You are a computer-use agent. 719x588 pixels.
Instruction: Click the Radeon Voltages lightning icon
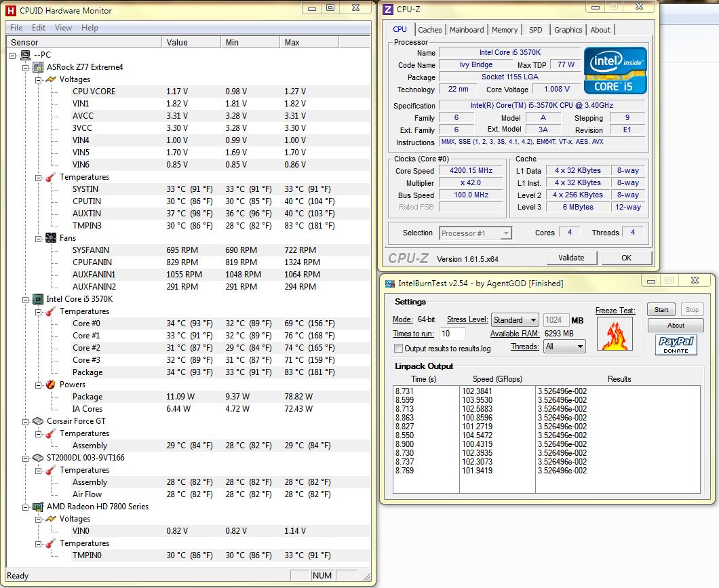pyautogui.click(x=51, y=519)
